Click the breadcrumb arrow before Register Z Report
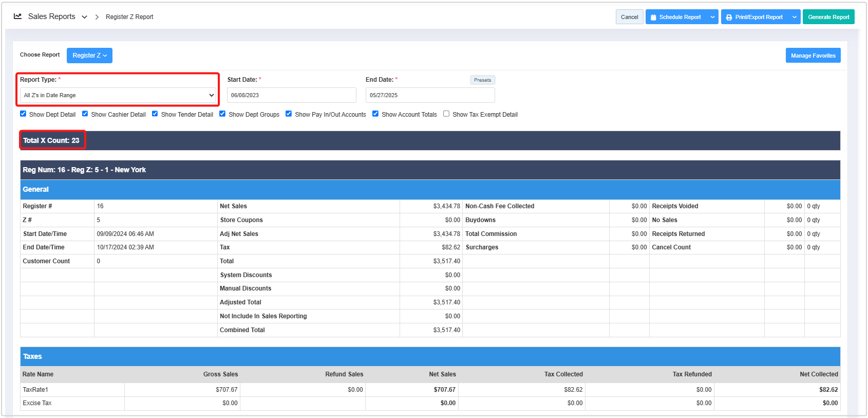This screenshot has height=418, width=868. [97, 17]
